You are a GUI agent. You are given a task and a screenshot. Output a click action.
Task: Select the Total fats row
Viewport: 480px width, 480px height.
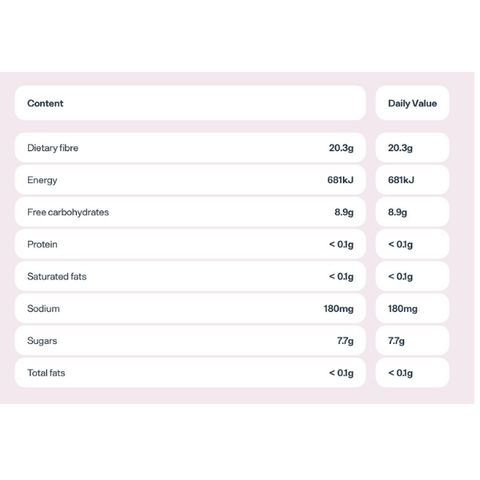pos(190,373)
